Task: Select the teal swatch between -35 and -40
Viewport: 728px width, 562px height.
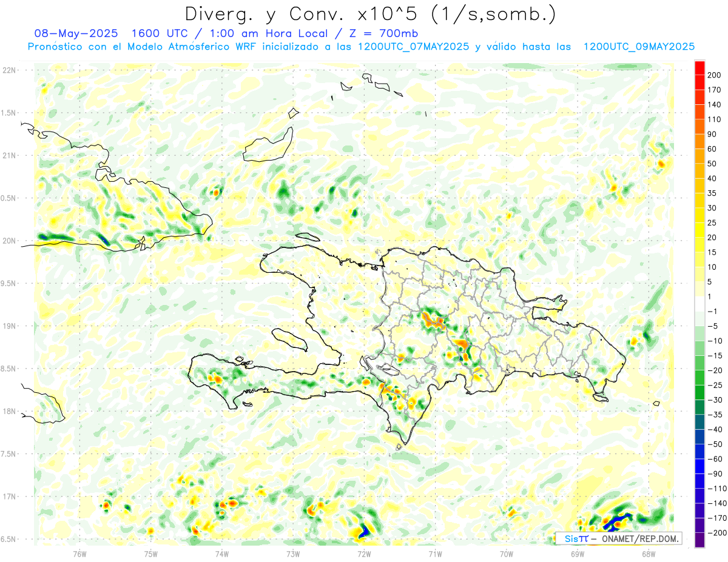Action: tap(699, 423)
